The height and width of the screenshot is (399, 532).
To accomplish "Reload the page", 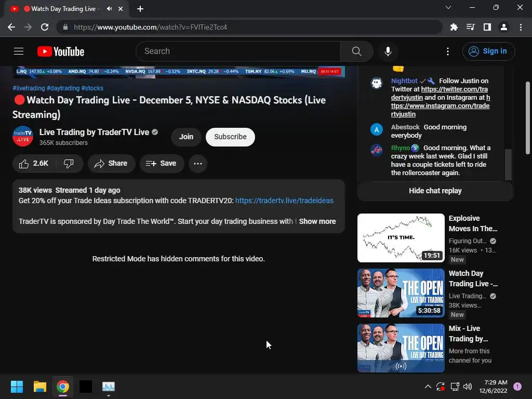I will pos(45,27).
